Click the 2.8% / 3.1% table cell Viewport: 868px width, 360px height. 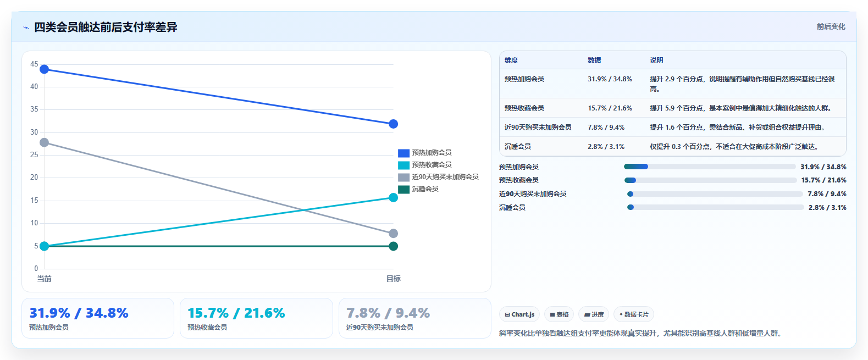point(606,147)
